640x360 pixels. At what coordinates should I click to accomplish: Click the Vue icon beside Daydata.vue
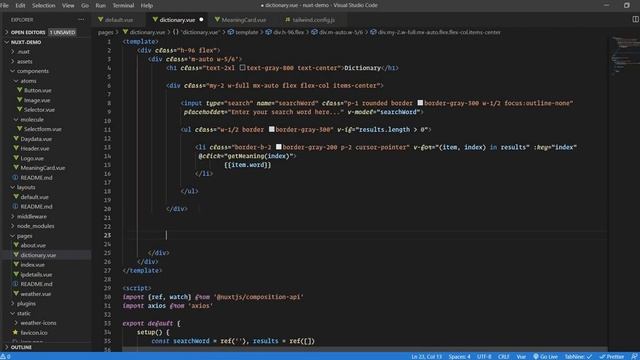point(16,139)
